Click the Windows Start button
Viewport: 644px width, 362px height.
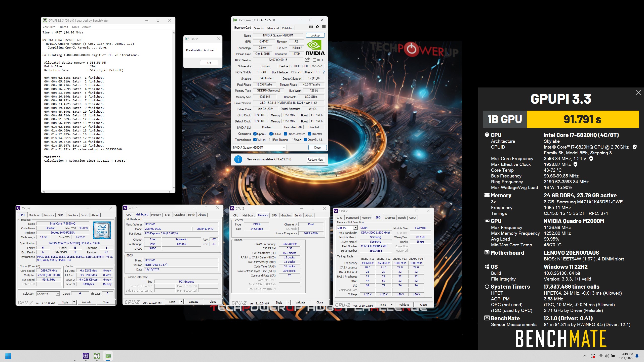8,356
